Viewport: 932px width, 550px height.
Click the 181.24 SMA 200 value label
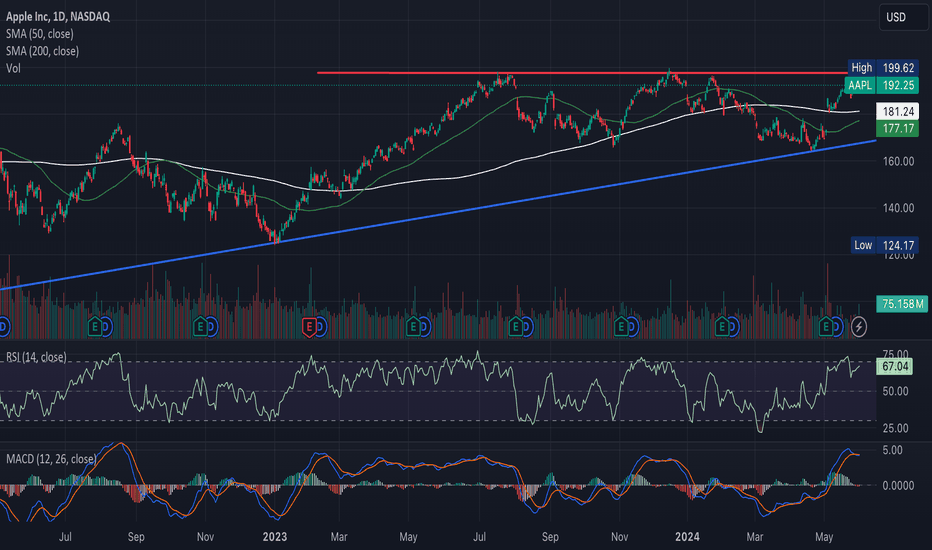(x=898, y=111)
